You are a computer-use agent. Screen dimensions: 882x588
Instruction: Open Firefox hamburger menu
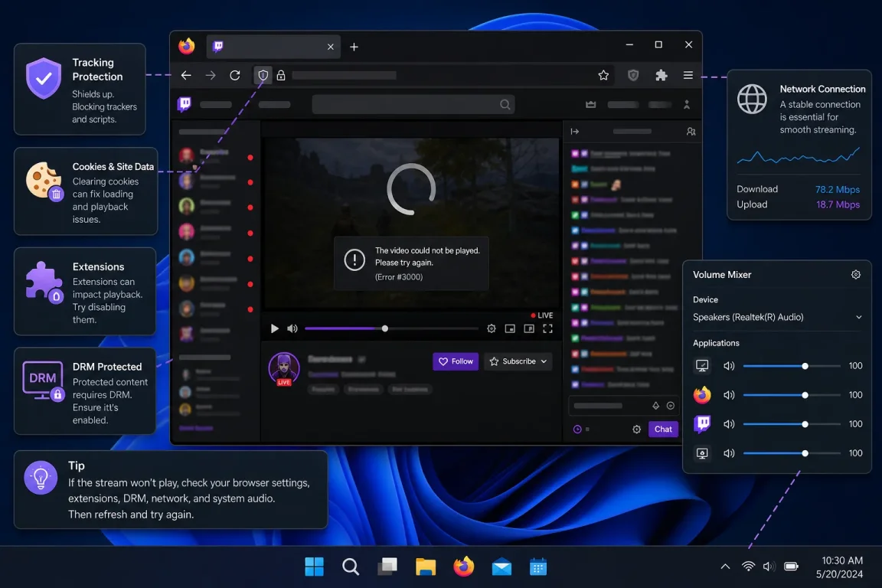pos(688,75)
